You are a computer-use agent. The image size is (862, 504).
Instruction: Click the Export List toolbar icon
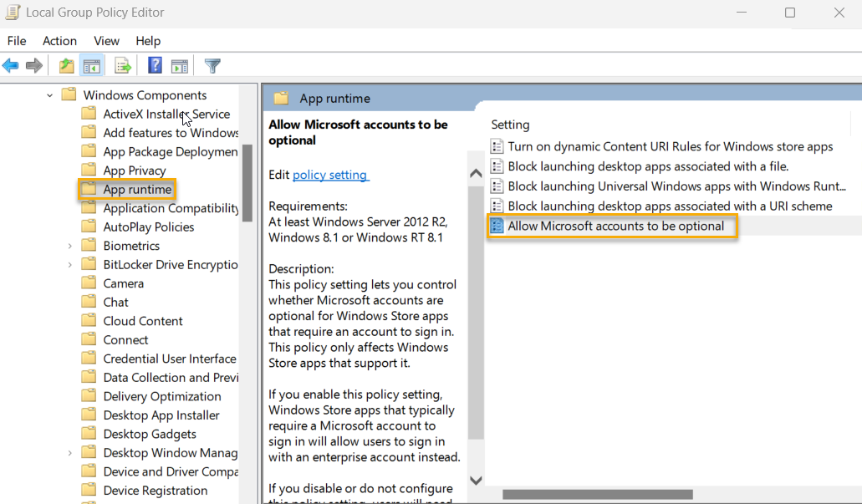[121, 65]
